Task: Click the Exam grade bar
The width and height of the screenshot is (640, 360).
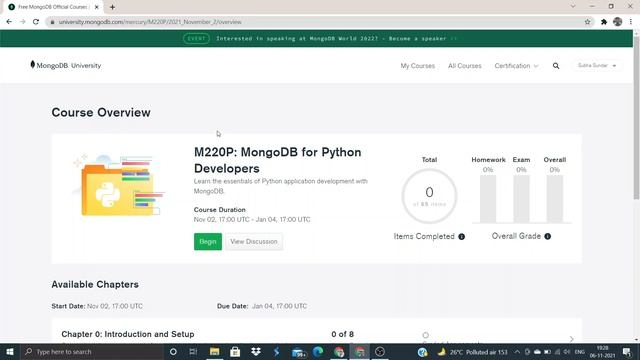Action: click(521, 199)
